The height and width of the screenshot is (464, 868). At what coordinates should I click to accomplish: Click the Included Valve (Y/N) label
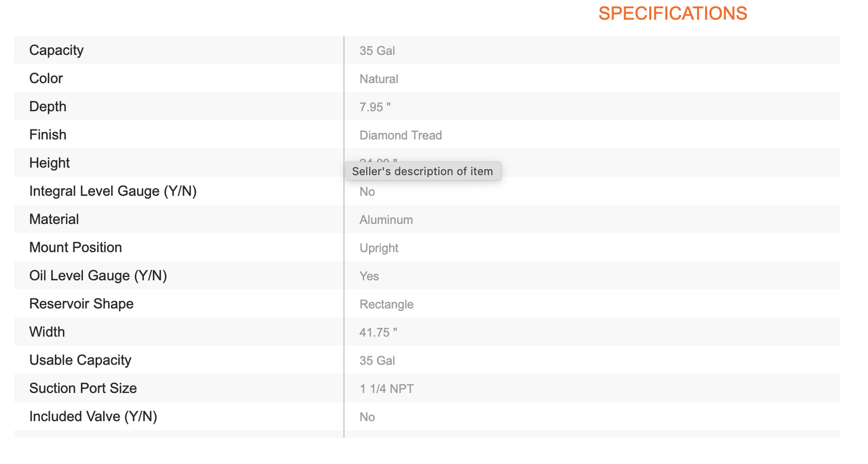pyautogui.click(x=93, y=417)
